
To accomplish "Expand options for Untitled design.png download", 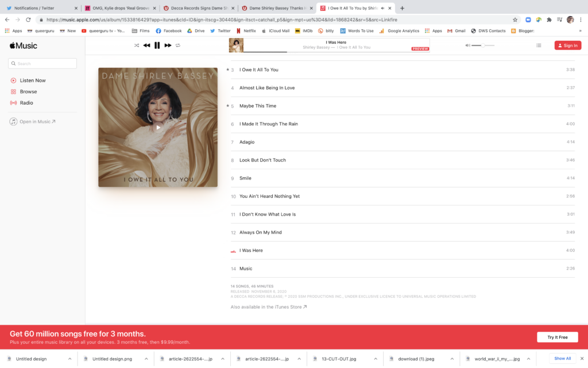I will 146,359.
